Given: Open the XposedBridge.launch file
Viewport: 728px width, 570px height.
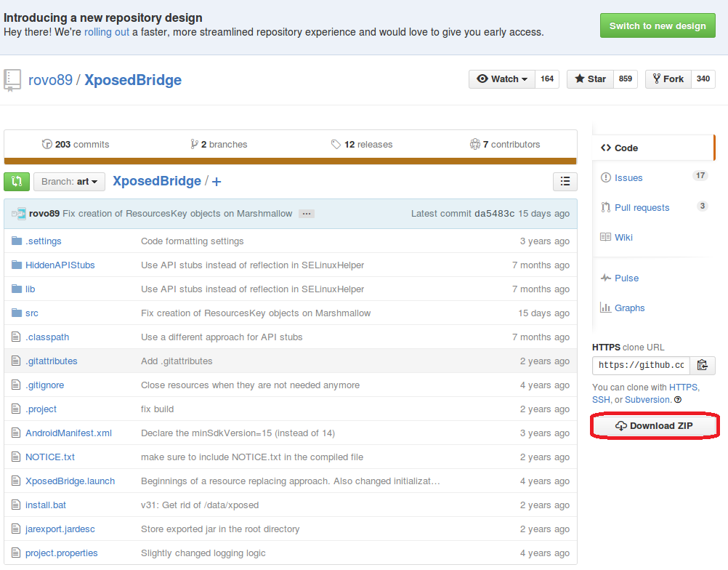Looking at the screenshot, I should (70, 481).
